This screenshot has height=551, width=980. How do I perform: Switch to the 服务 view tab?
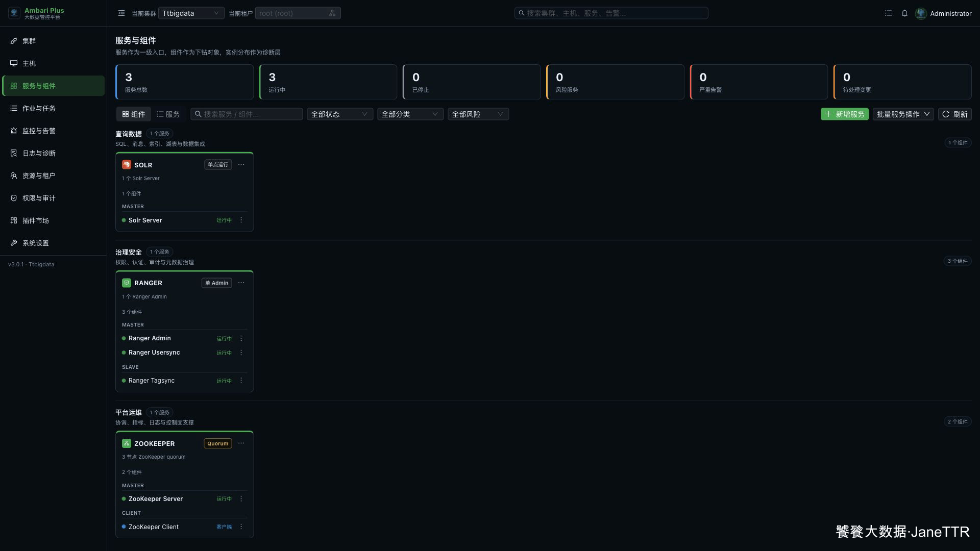click(168, 114)
